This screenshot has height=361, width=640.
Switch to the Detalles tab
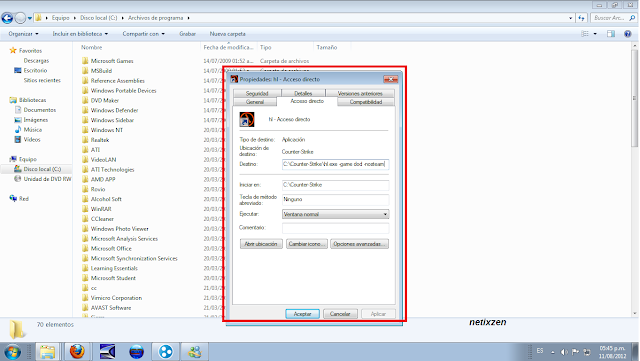pos(303,94)
